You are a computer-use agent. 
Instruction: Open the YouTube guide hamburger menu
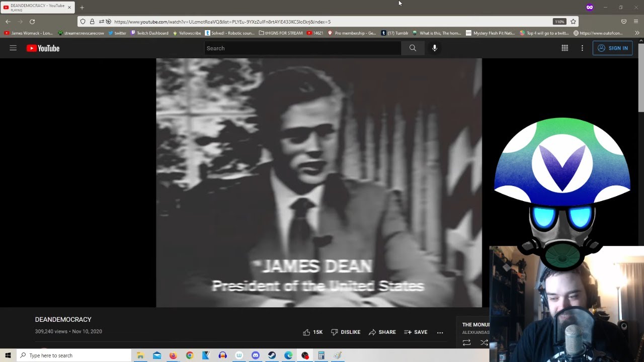click(13, 48)
